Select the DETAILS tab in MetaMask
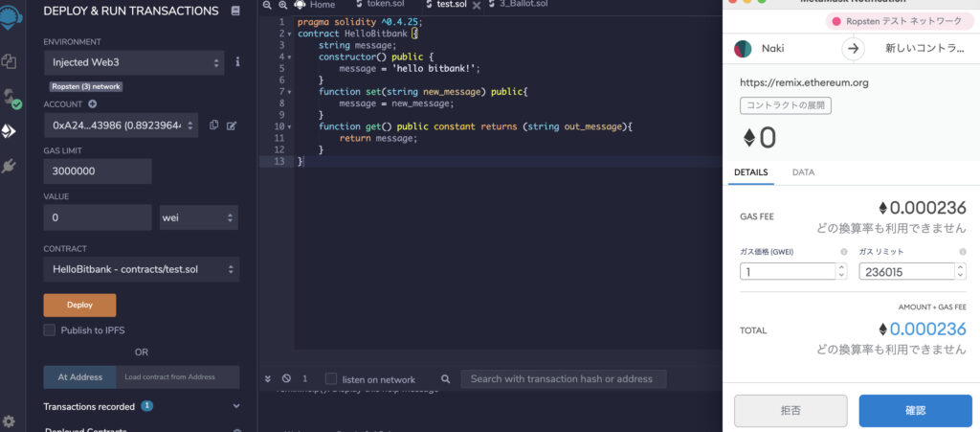This screenshot has height=432, width=980. 750,172
